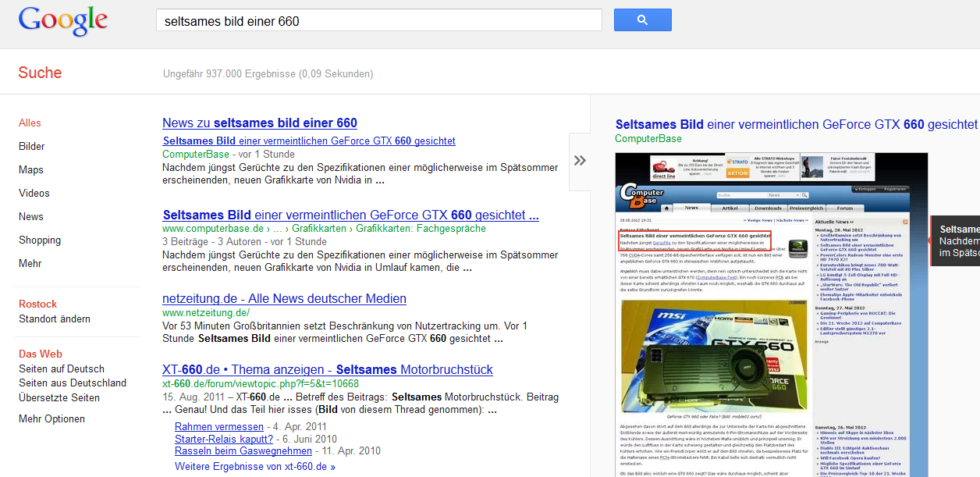Open the Videos search category
The image size is (980, 477).
[x=34, y=193]
